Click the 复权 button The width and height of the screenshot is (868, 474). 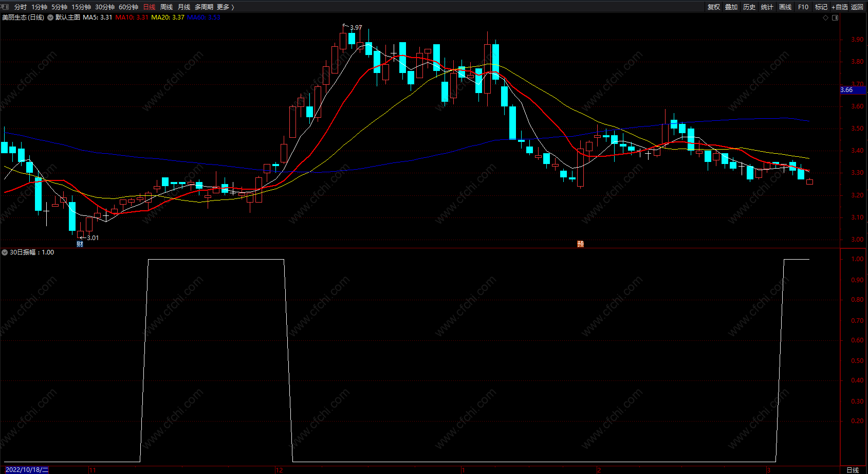coord(714,7)
